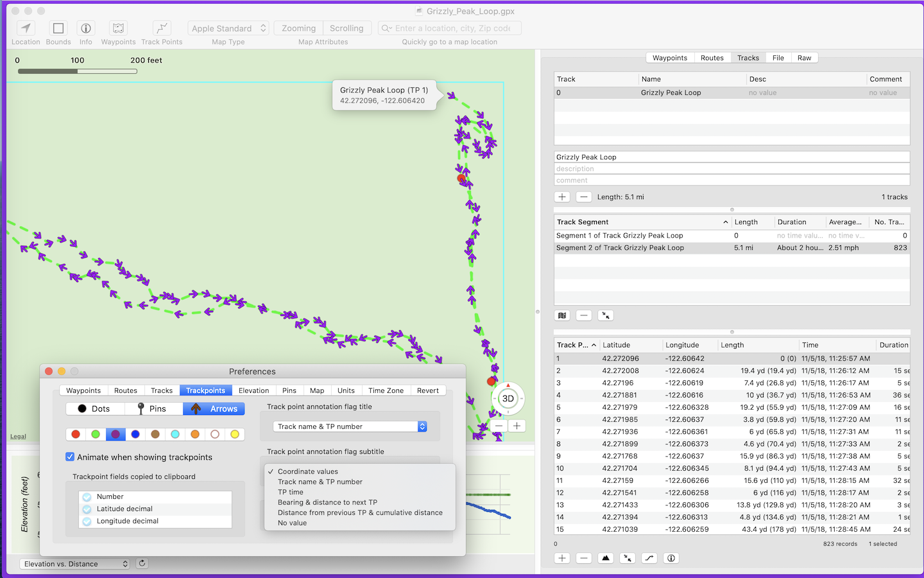Click the mountain elevation icon below the track points
Screen dimensions: 924x578
pos(606,557)
